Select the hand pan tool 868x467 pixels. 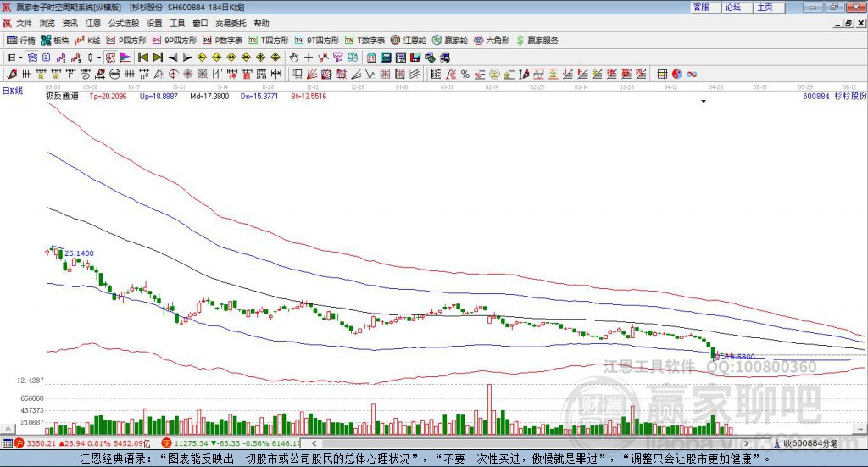tap(294, 58)
